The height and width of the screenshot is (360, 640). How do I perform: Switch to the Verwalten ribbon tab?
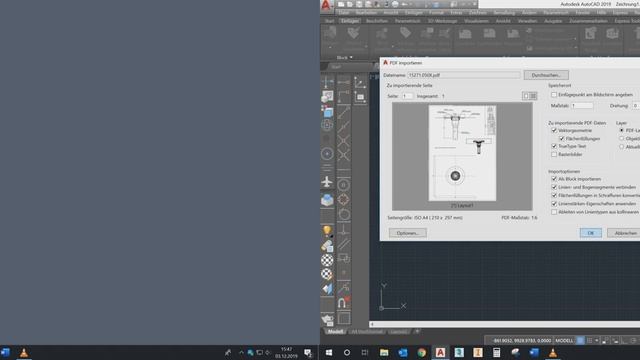pyautogui.click(x=527, y=21)
